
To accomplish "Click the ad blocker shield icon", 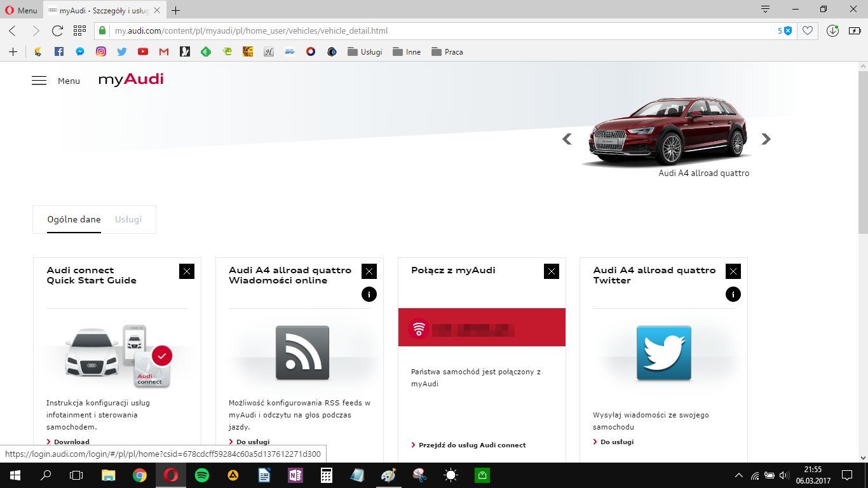I will [x=788, y=30].
